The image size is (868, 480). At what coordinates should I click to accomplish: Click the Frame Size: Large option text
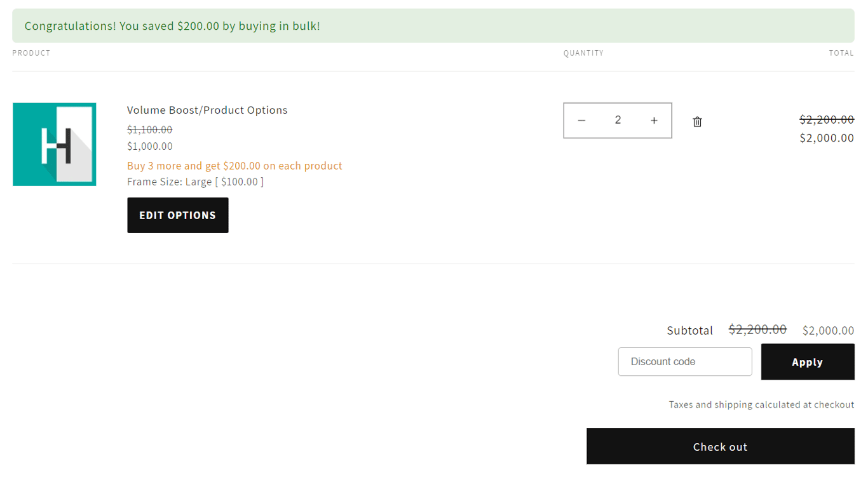(x=195, y=182)
